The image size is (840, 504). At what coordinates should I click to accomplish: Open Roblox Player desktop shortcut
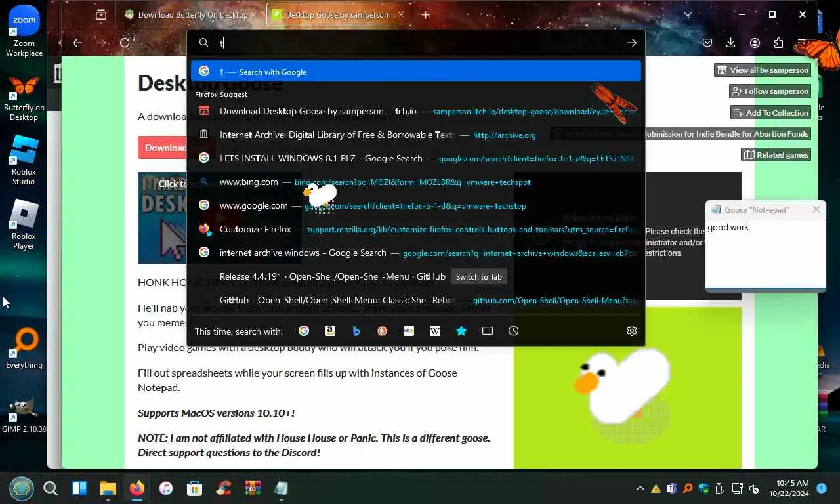click(x=24, y=224)
